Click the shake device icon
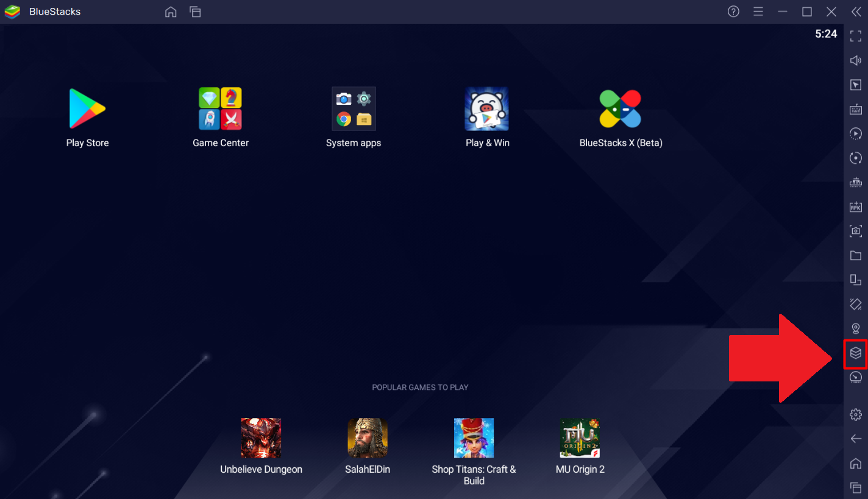The image size is (868, 499). (856, 304)
